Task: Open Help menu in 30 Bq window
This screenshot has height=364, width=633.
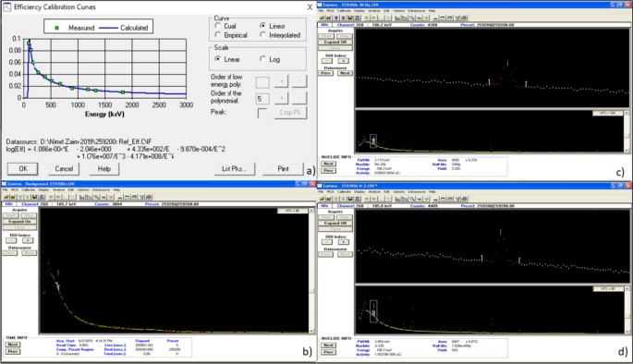Action: [x=432, y=10]
